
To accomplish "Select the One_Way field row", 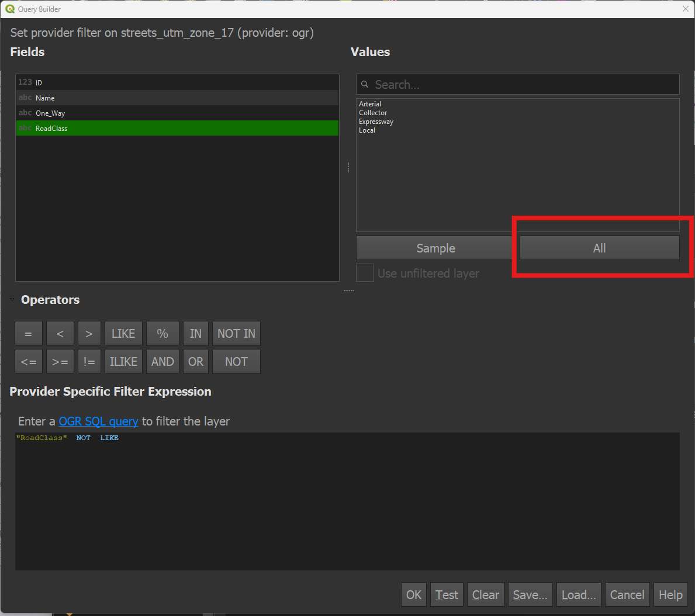I will pos(177,113).
